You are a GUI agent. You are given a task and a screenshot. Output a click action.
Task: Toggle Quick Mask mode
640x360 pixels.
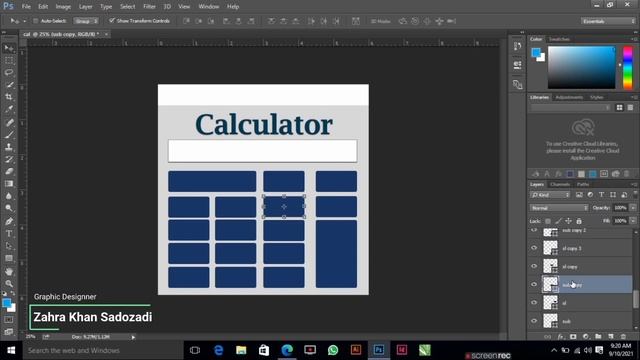(x=9, y=320)
